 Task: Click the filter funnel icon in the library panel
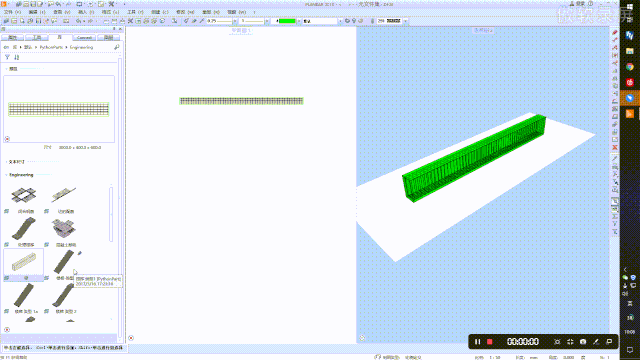7,58
